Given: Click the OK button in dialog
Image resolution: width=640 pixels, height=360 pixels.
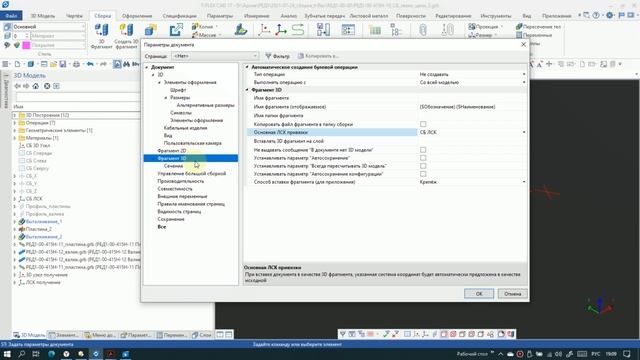Looking at the screenshot, I should click(x=479, y=293).
